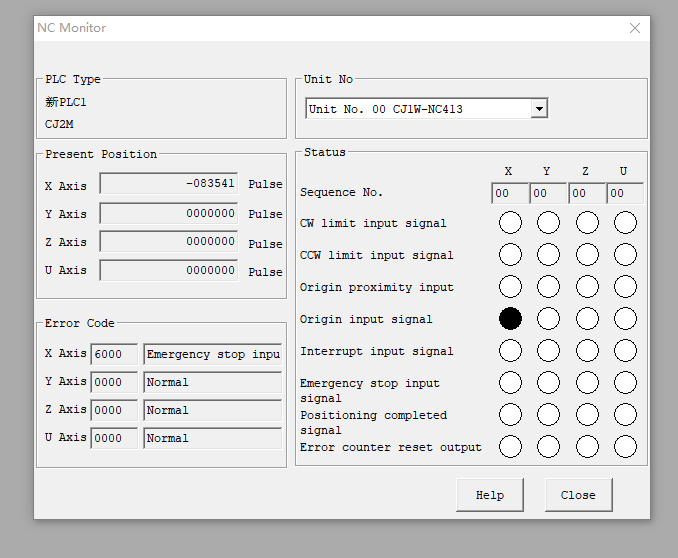Click the Emergency stop input error description field
Image resolution: width=678 pixels, height=558 pixels.
pos(212,354)
